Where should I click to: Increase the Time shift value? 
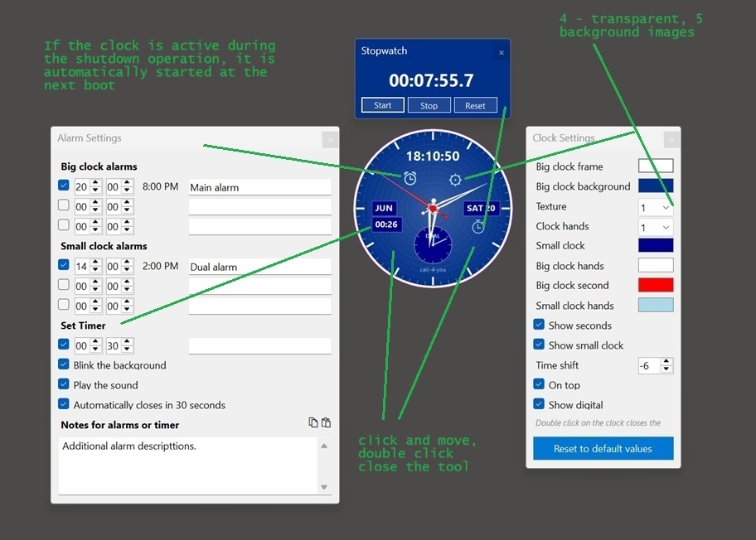(x=666, y=361)
